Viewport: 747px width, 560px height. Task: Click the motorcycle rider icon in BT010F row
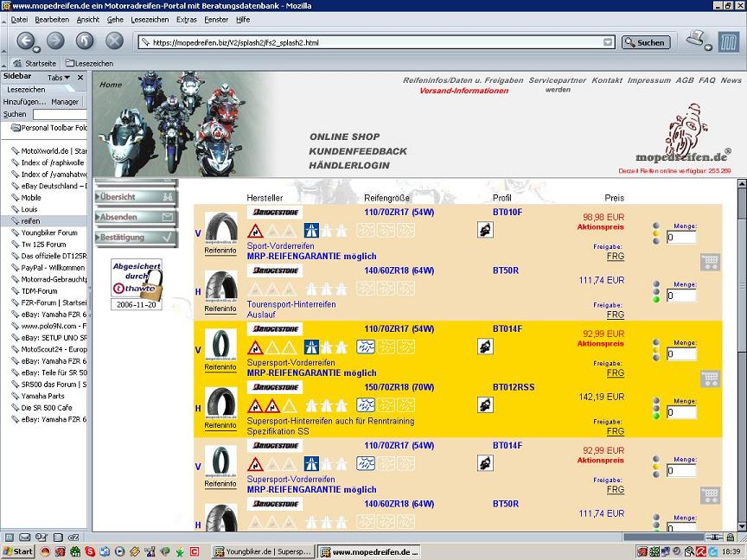[485, 230]
